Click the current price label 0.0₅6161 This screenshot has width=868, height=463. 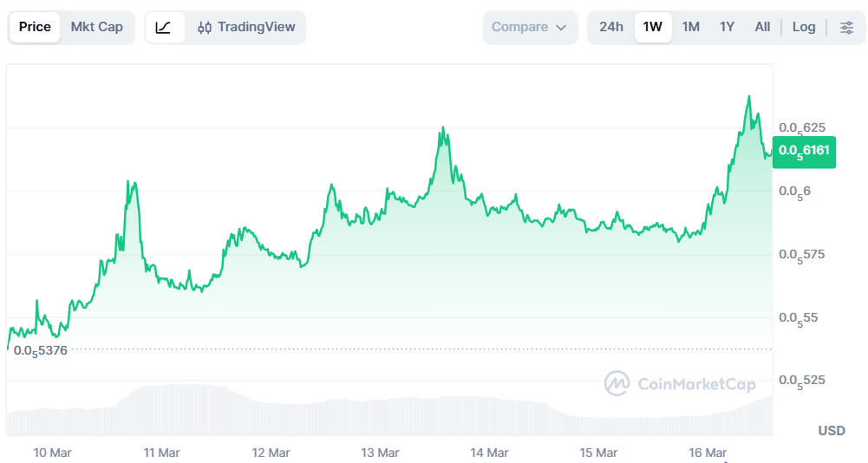coord(804,151)
